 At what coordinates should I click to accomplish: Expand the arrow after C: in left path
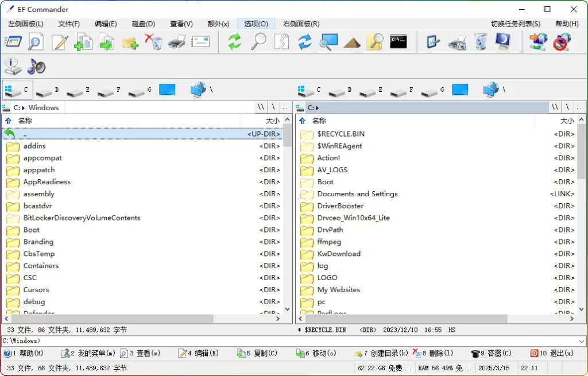(23, 108)
